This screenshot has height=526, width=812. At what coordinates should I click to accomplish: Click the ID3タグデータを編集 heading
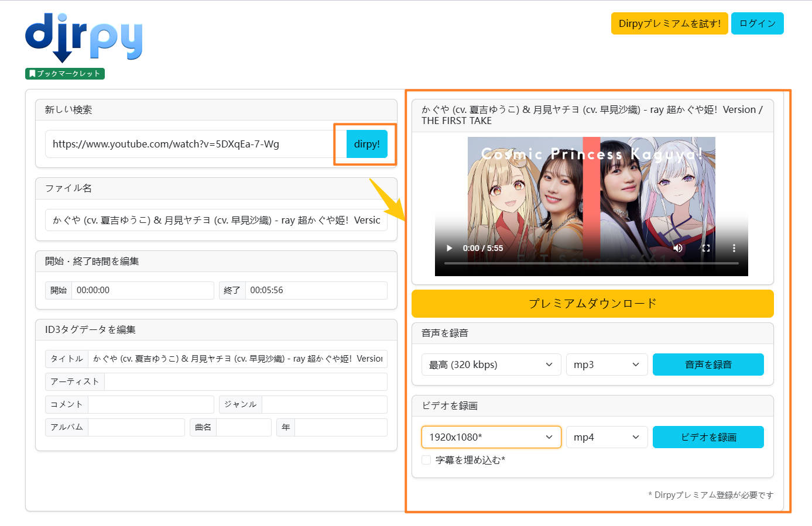[x=90, y=330]
